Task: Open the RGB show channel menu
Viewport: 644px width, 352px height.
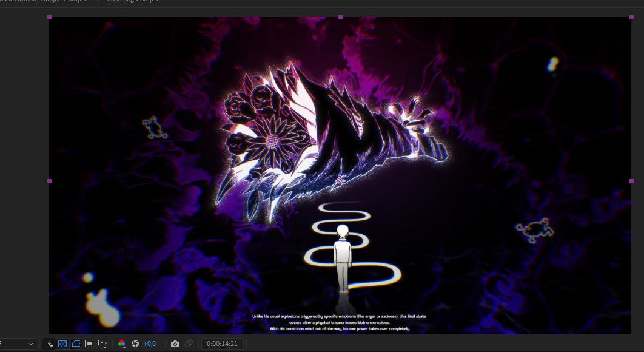Action: click(121, 344)
